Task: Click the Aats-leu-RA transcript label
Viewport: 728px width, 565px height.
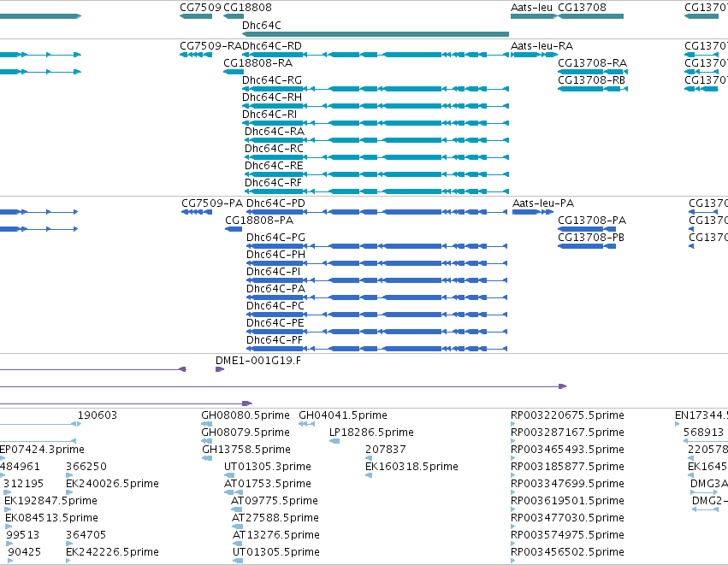Action: tap(542, 46)
